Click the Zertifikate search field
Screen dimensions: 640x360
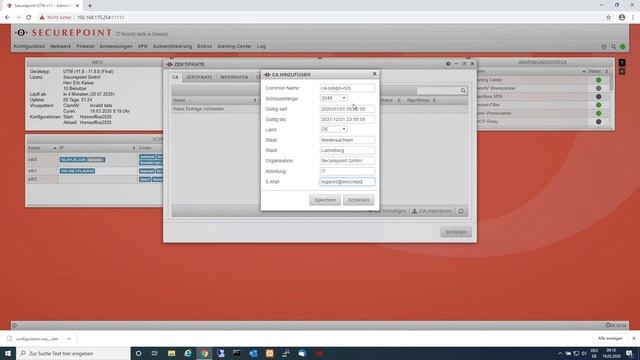tap(438, 91)
